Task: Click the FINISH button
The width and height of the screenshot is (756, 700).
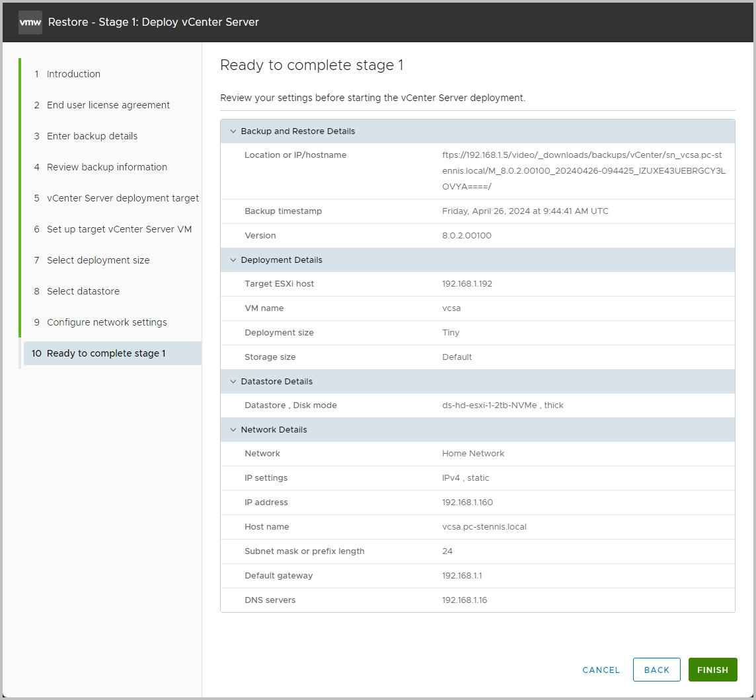Action: (x=712, y=669)
